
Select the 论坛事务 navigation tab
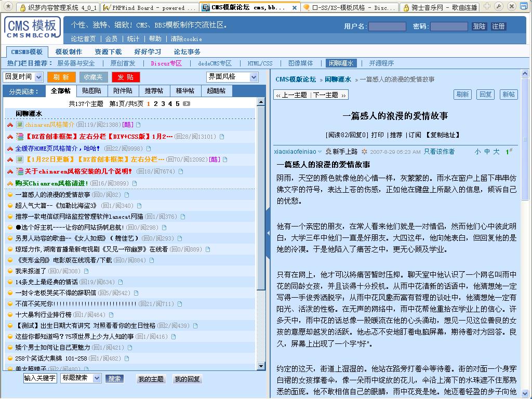click(x=187, y=51)
